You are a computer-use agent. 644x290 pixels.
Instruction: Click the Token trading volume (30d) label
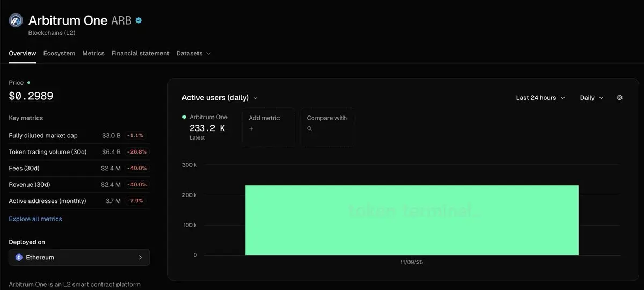click(x=48, y=152)
